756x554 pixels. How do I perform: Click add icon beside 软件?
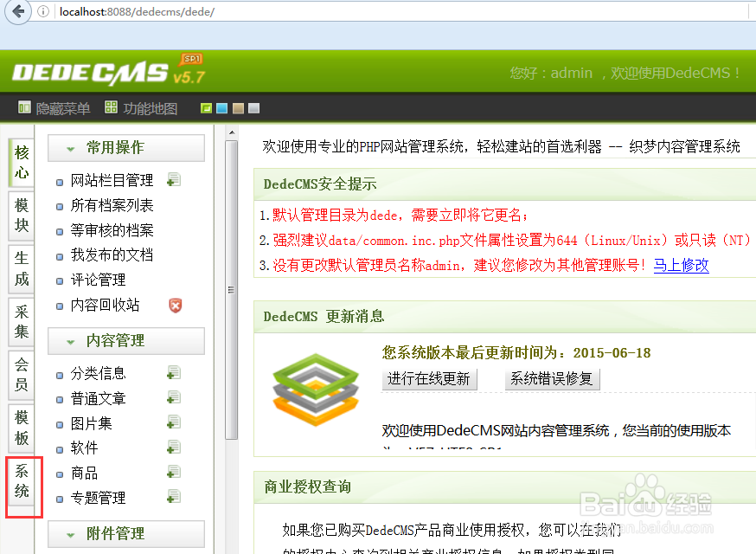pos(174,448)
